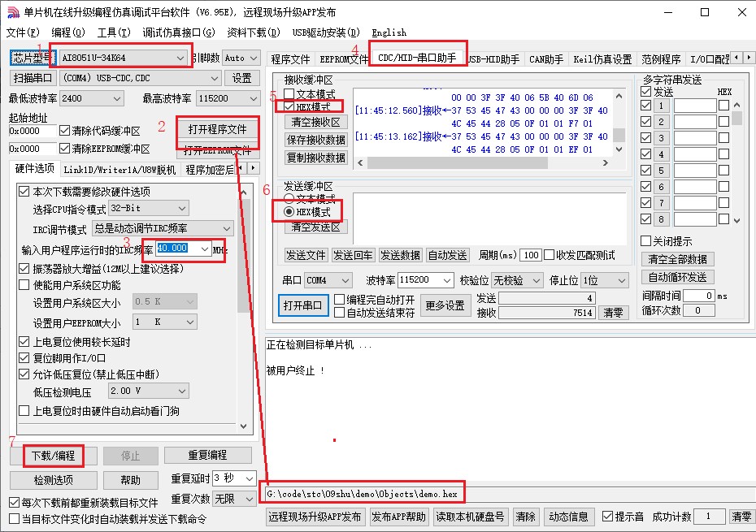Open the USB驱动安装(D) menu
Viewport: 756px width, 532px height.
tap(326, 32)
